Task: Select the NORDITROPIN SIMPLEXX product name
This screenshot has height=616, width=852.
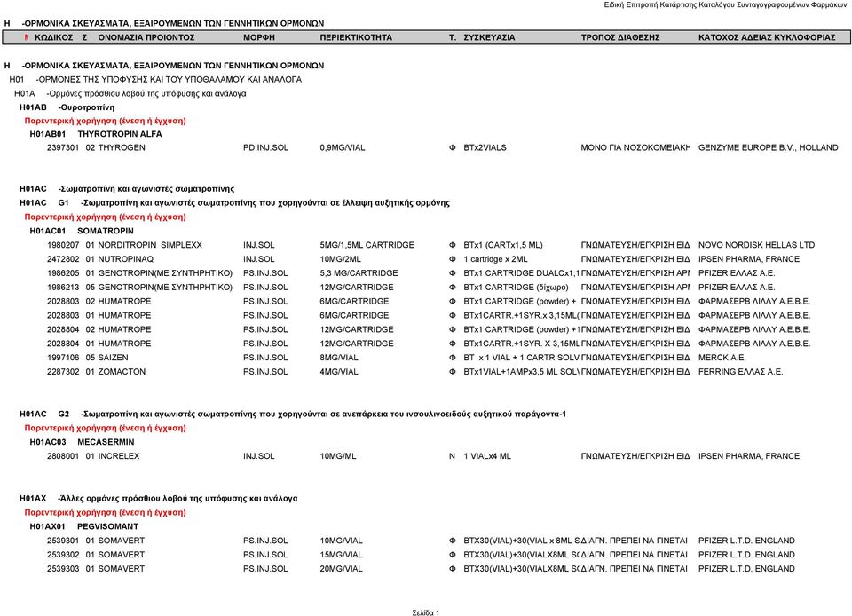Action: (x=150, y=245)
